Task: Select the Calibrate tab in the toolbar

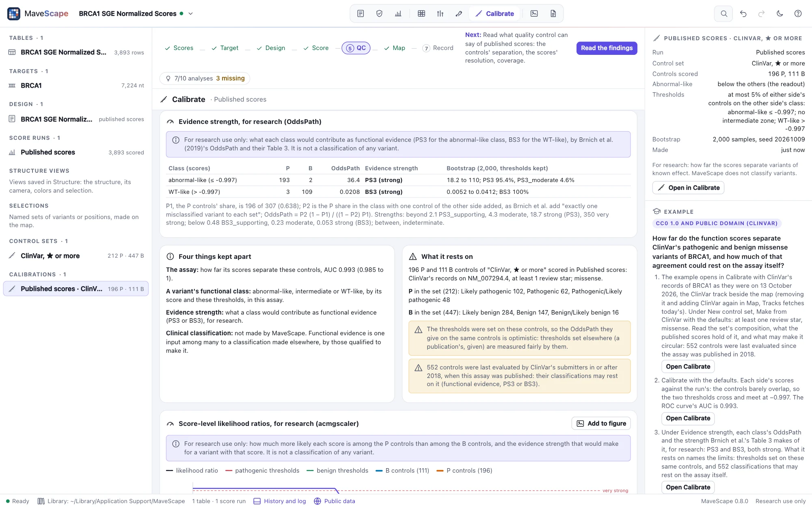Action: pyautogui.click(x=495, y=14)
